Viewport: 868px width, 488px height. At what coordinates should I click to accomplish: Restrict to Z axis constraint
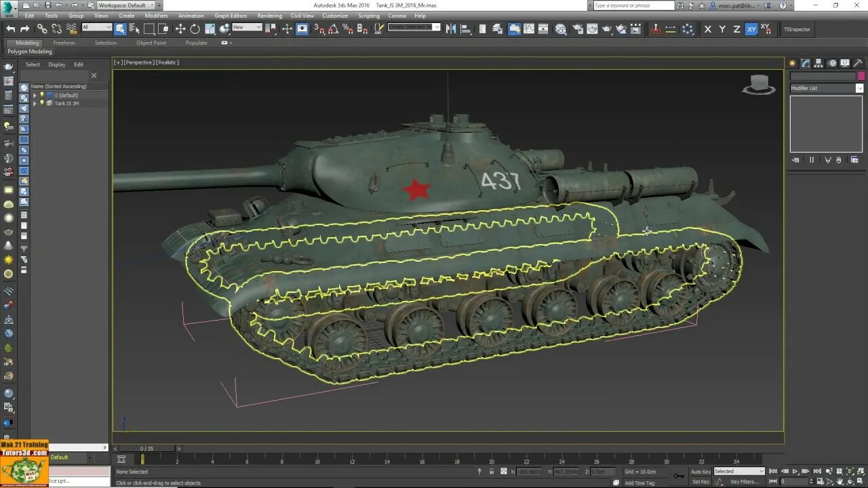pos(736,29)
